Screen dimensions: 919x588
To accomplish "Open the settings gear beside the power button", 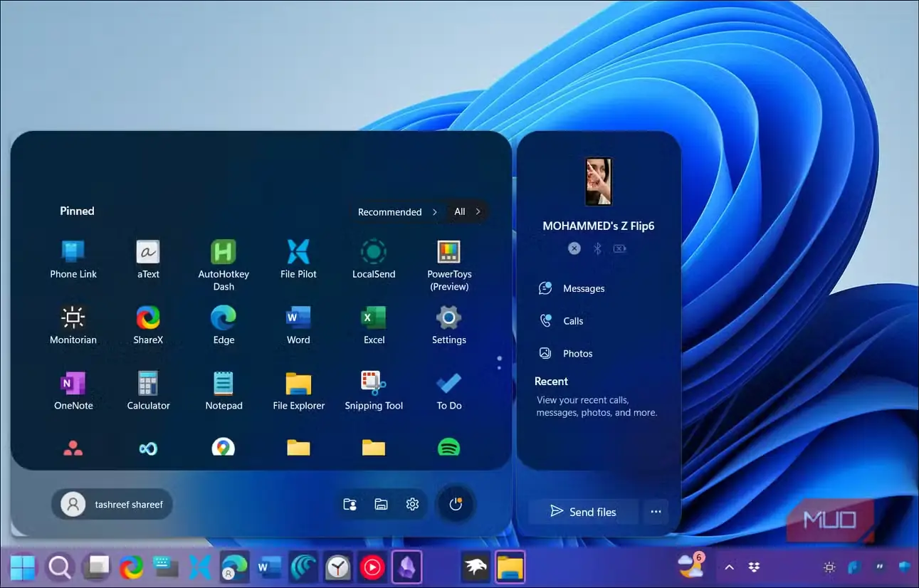I will [x=412, y=504].
